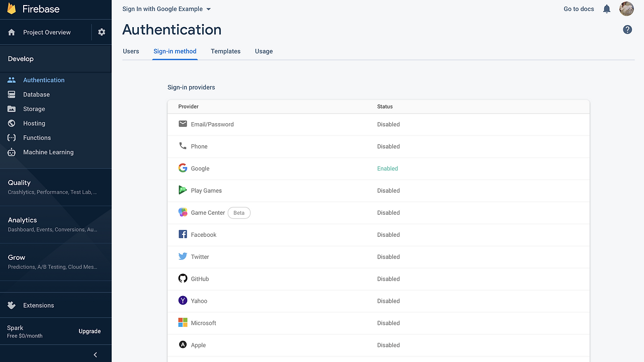
Task: Click the Functions brackets icon
Action: [12, 138]
